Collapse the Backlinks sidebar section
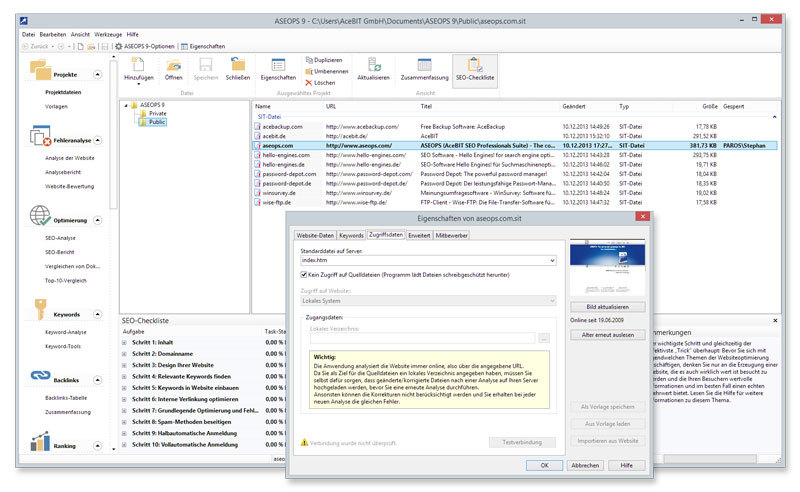The width and height of the screenshot is (800, 492). pos(97,380)
